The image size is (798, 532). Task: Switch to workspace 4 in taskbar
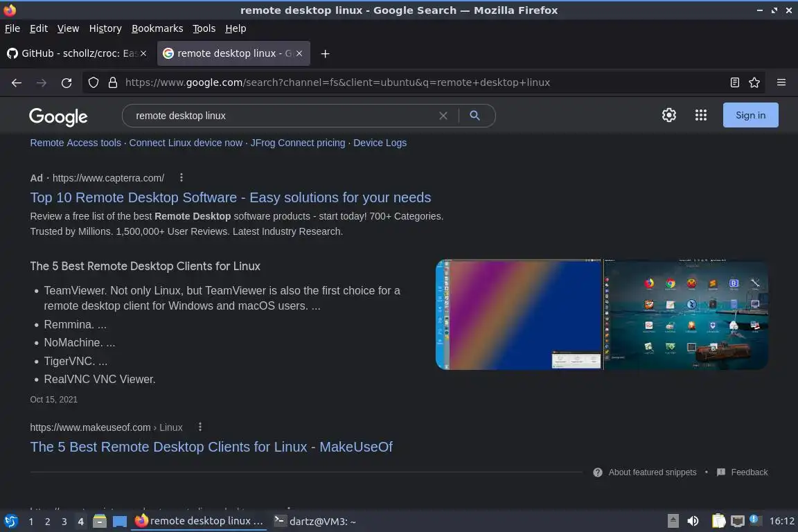pos(80,522)
